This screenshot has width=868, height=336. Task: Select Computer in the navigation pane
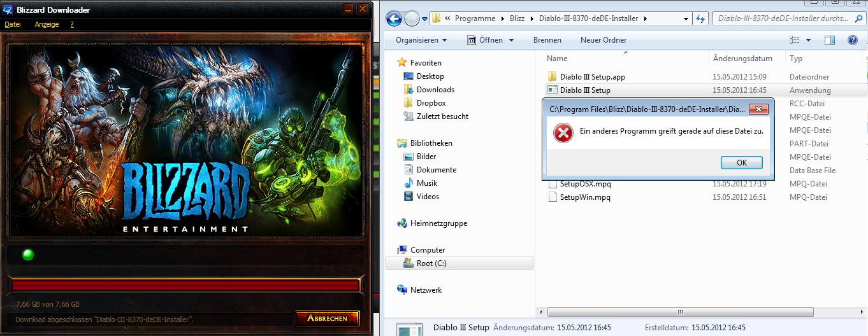tap(428, 250)
